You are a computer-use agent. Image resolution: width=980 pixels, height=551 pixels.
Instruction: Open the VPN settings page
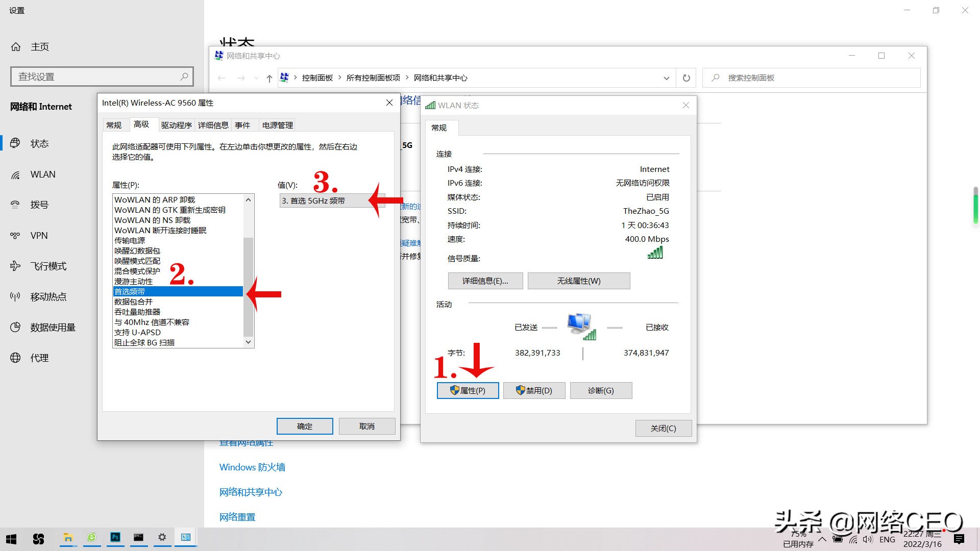[x=39, y=236]
